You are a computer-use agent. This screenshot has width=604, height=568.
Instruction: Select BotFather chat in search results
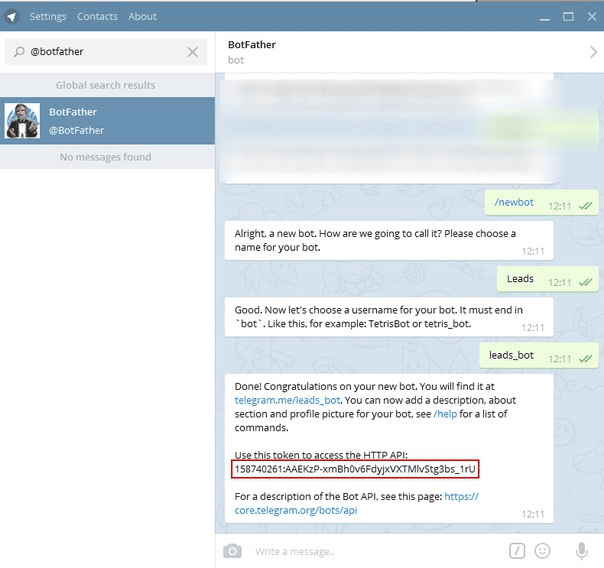(107, 121)
